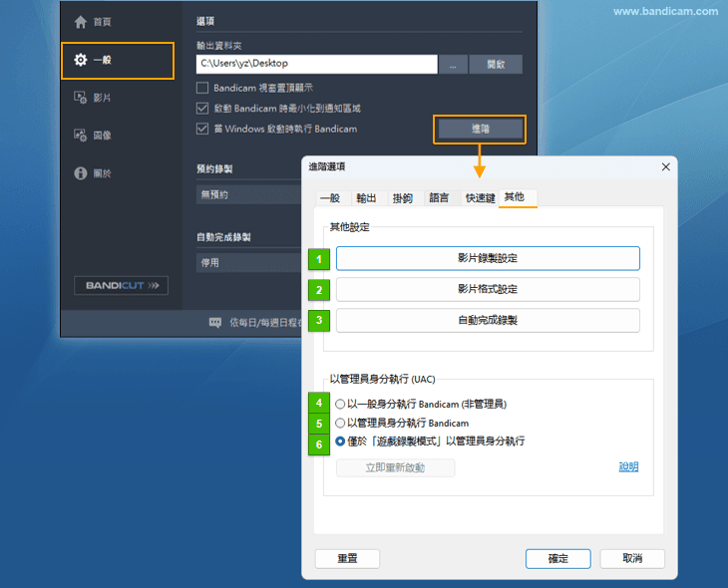Click the 開啟 open folder button
Viewport: 728px width, 588px height.
496,64
